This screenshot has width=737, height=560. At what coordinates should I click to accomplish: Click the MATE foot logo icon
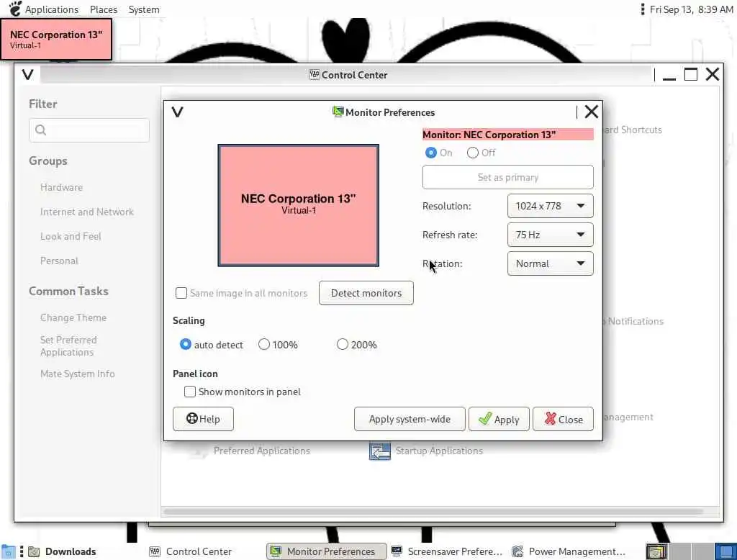[x=15, y=9]
